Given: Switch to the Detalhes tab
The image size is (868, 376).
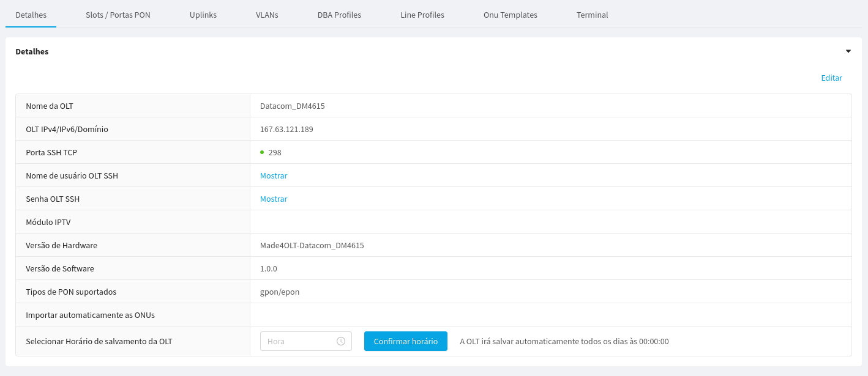Looking at the screenshot, I should (31, 15).
